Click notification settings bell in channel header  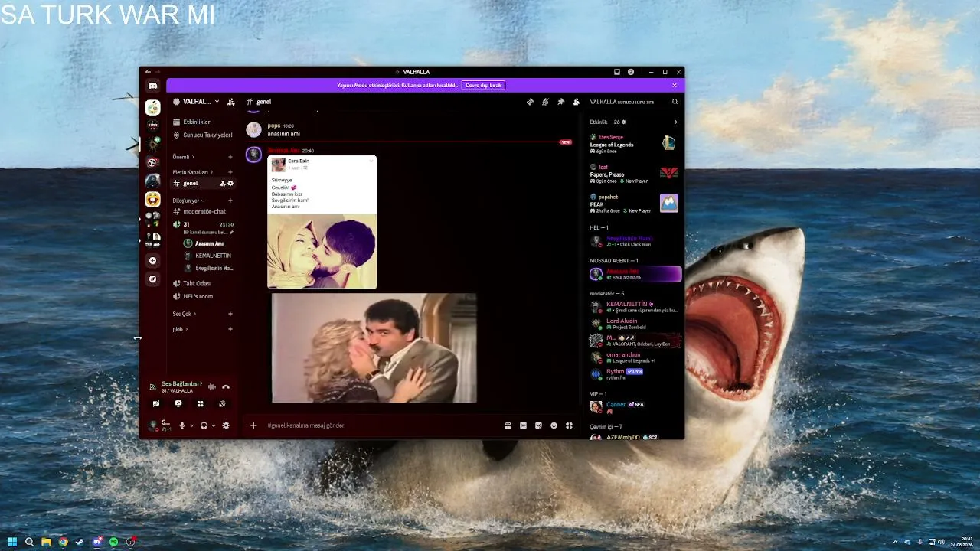coord(545,102)
